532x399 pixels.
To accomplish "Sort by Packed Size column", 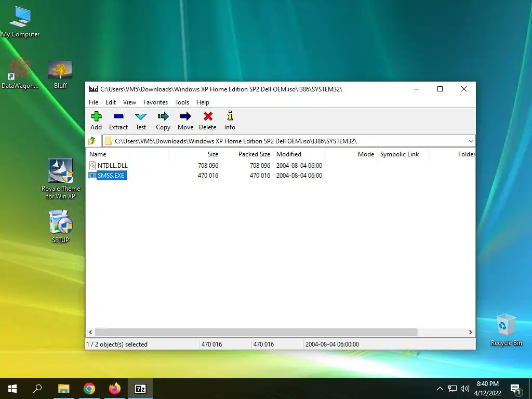I will click(247, 154).
